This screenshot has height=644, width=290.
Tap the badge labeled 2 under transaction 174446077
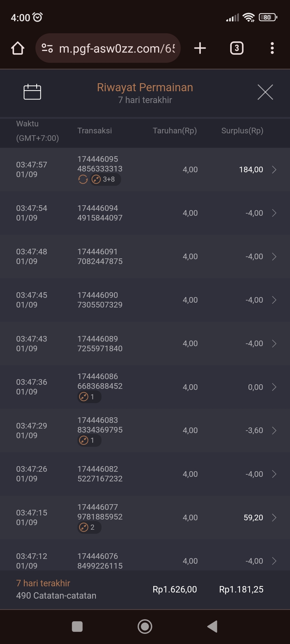click(89, 527)
